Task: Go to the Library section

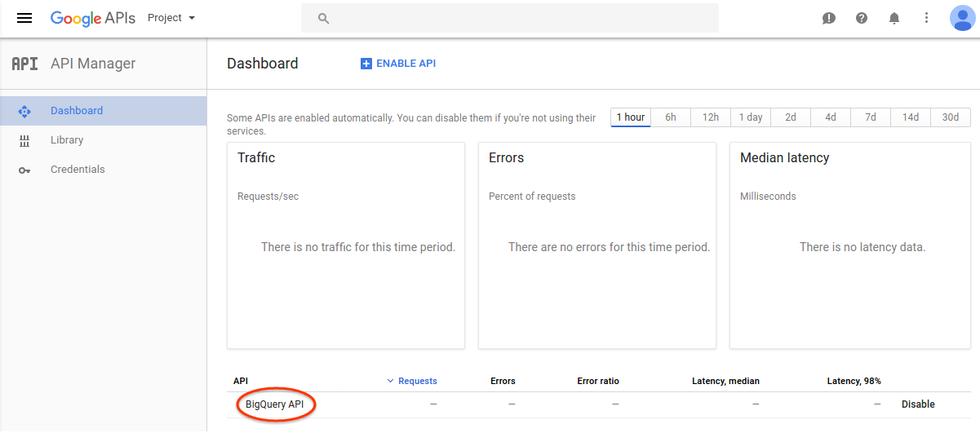Action: coord(67,140)
